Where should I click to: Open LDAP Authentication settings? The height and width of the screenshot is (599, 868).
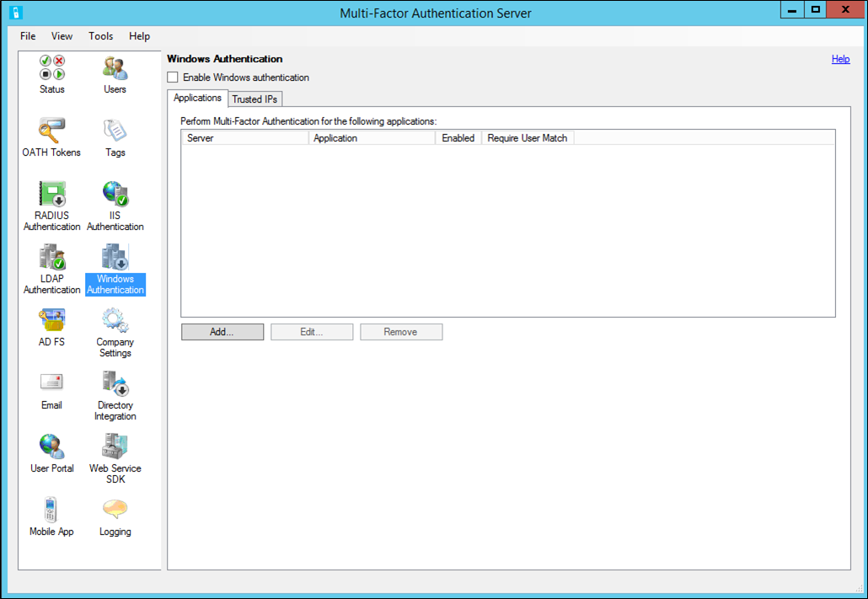click(51, 259)
